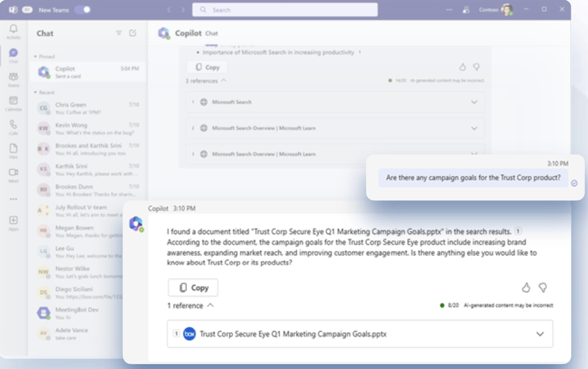Open the Teams section icon
The height and width of the screenshot is (369, 588).
point(13,77)
